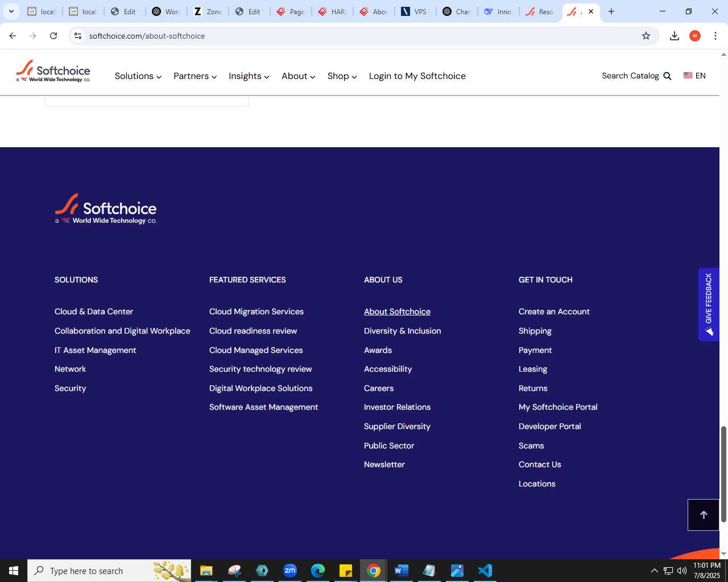
Task: Open the Careers footer link
Action: point(379,388)
